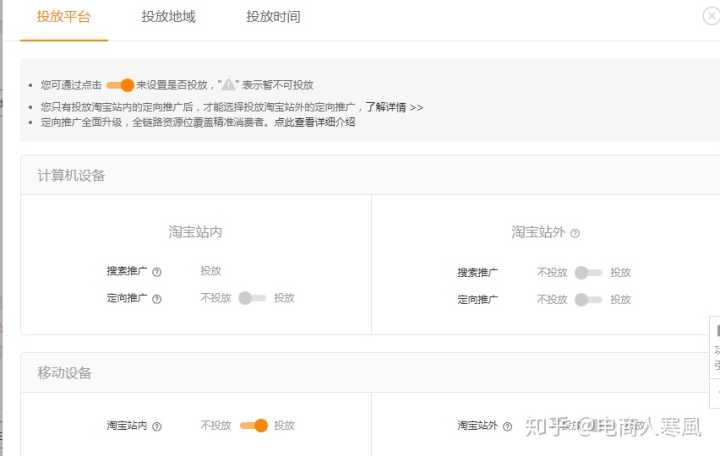The width and height of the screenshot is (720, 456).
Task: Click the floating side widget on right edge
Action: pos(714,362)
